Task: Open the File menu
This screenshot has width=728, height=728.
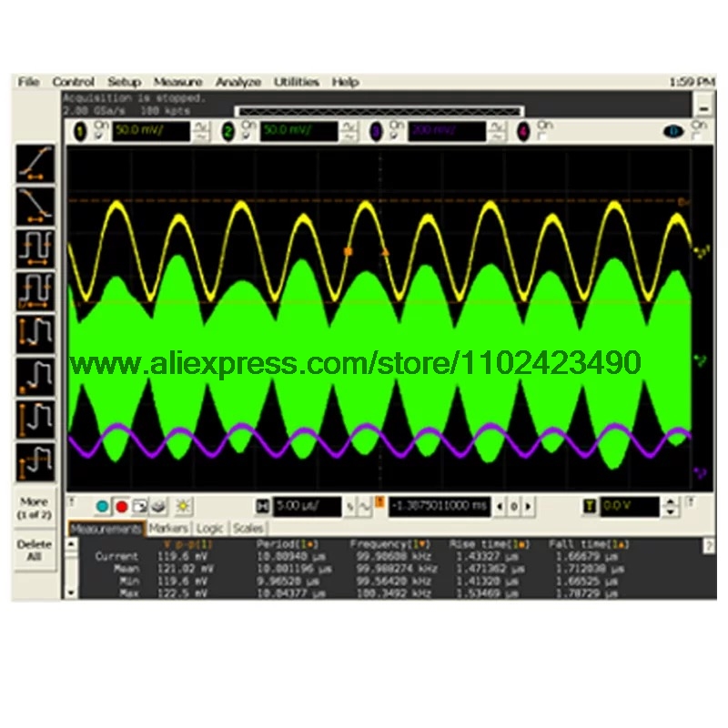Action: pos(28,82)
